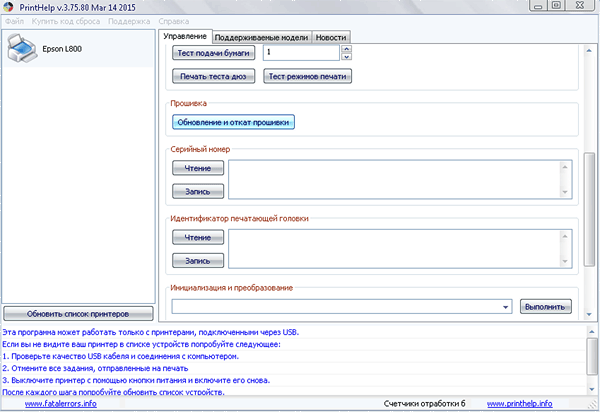Viewport: 600px width, 412px height.
Task: Open the Справка menu
Action: tap(174, 21)
